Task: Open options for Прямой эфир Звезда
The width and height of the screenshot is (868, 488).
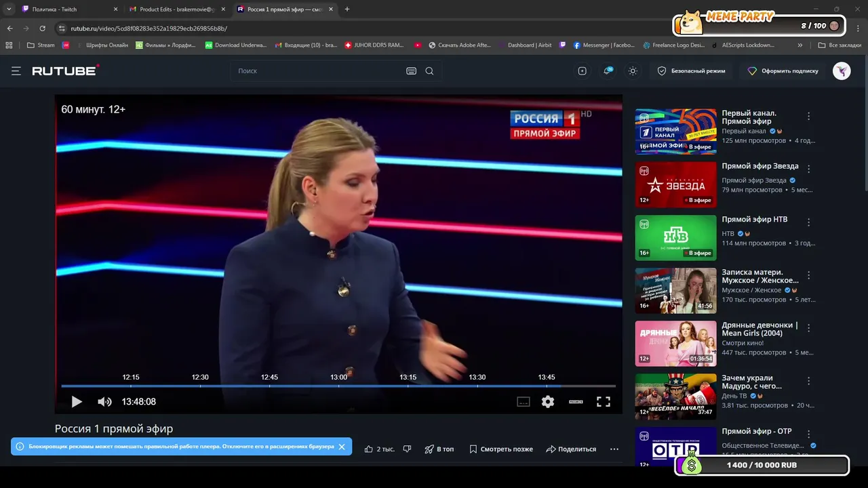Action: coord(808,169)
